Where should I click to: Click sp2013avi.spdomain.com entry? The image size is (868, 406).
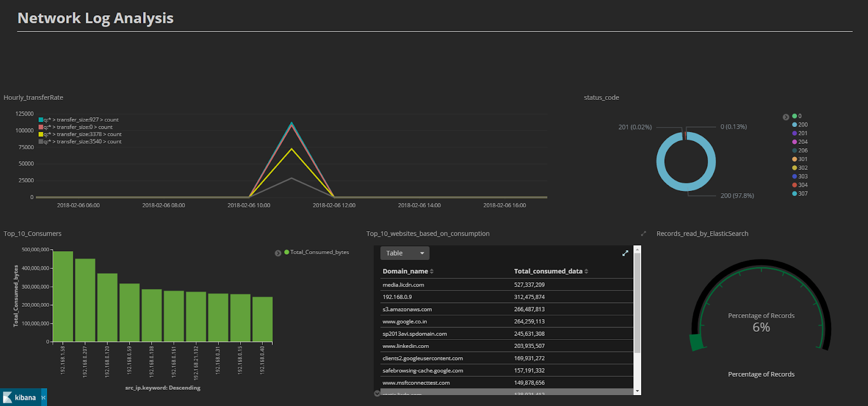pyautogui.click(x=414, y=334)
